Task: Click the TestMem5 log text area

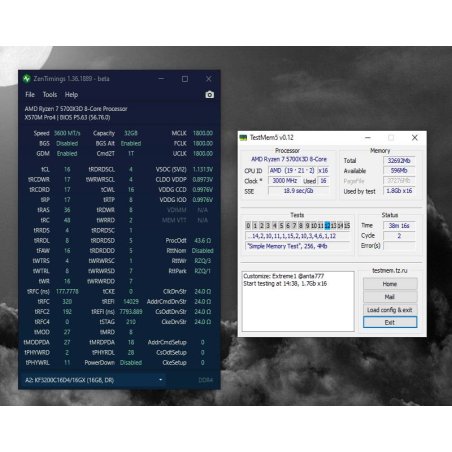Action: coord(298,301)
